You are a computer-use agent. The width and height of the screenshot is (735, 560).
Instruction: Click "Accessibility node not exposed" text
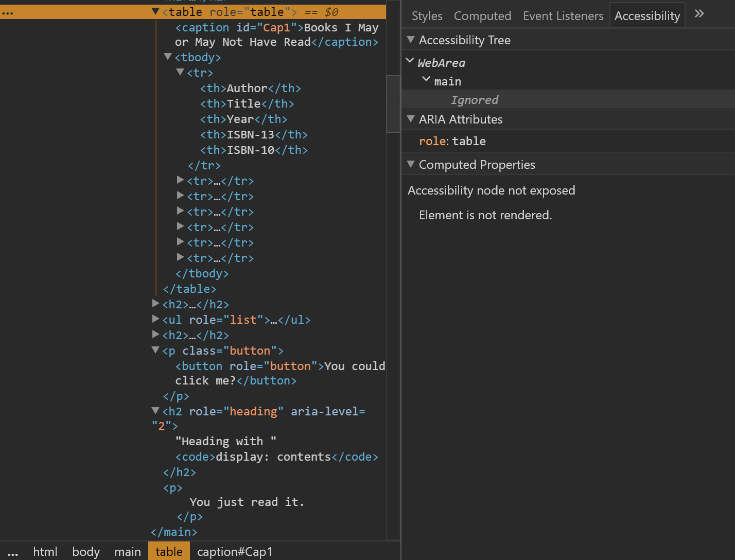(492, 190)
